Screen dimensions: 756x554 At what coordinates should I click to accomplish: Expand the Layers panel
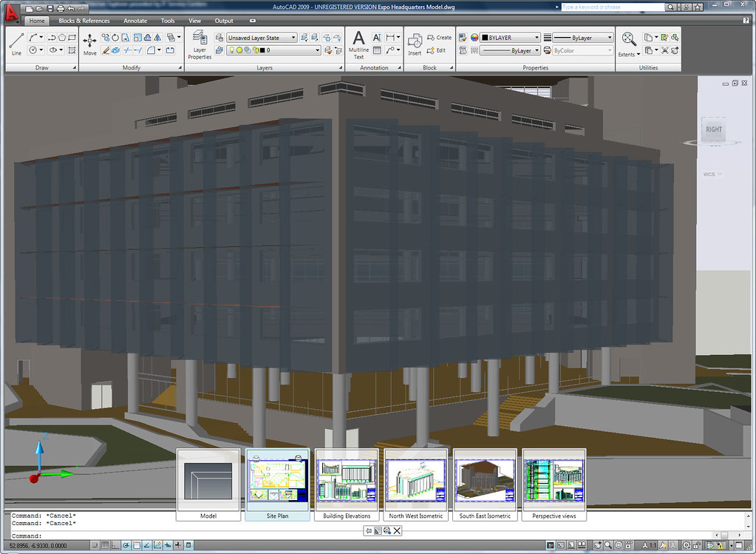(x=341, y=68)
